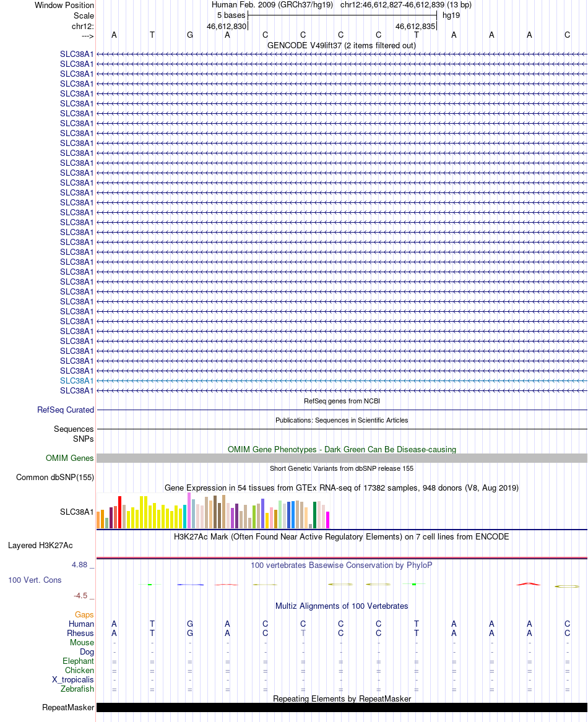Open Publications: Sequences in Scientific Articles title
The image size is (588, 722).
[342, 420]
